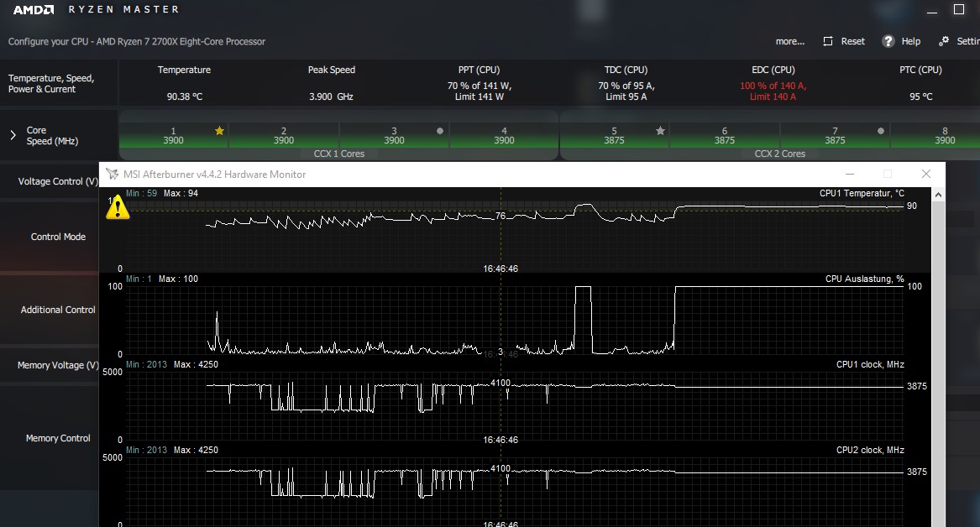
Task: Click the CPU1 clock, MHz graph title
Action: 870,365
